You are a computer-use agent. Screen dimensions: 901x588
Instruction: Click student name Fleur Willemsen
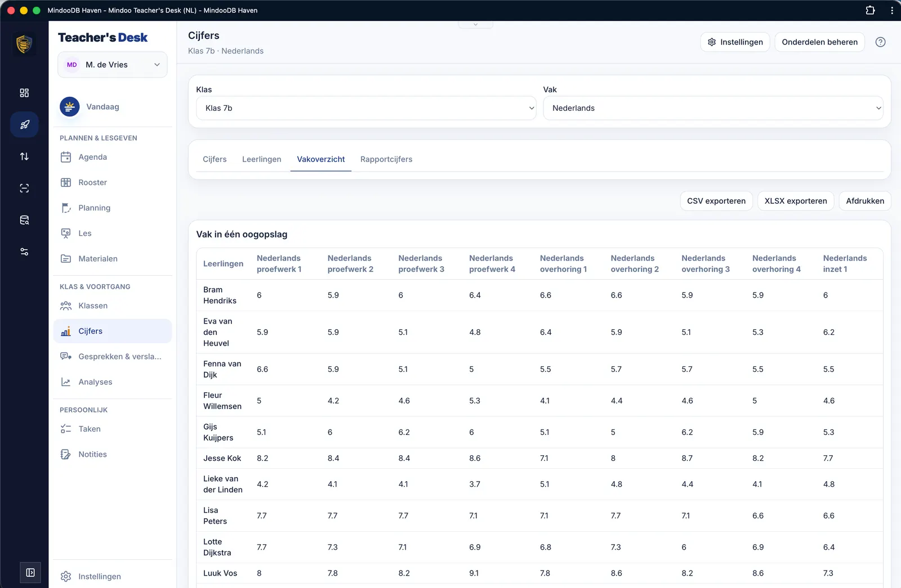pos(222,401)
